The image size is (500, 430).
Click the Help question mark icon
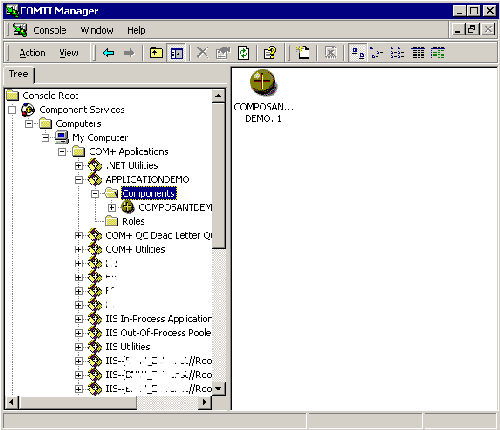tap(269, 53)
